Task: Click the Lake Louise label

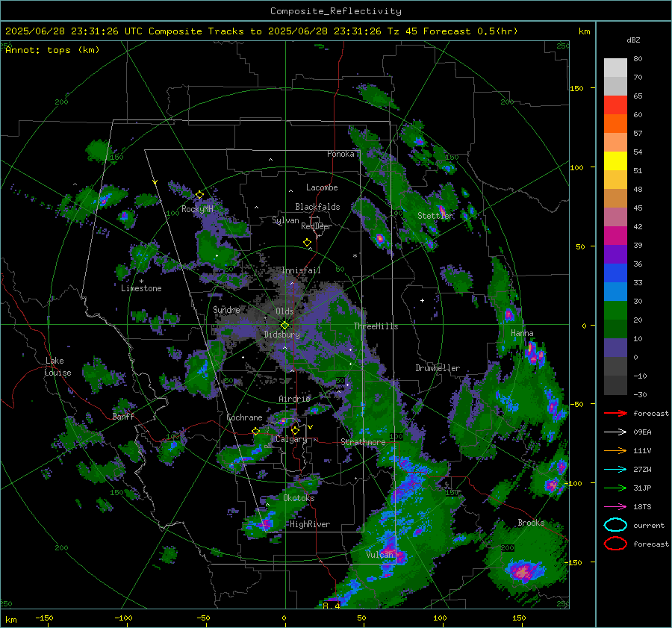Action: (x=57, y=367)
